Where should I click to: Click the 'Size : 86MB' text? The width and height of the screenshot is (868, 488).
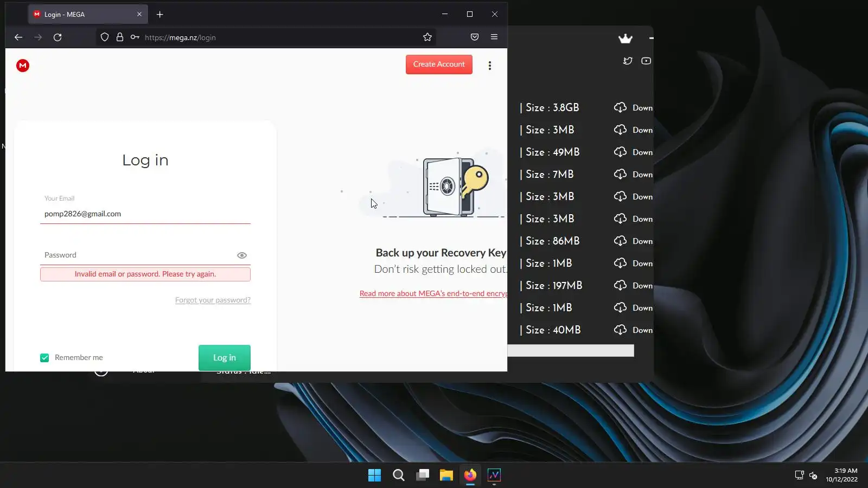(552, 241)
